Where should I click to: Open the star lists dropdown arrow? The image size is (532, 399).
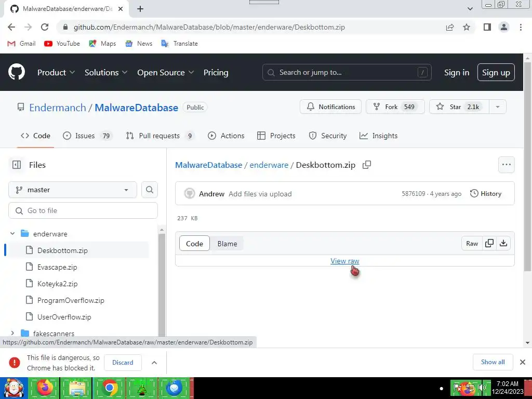tap(498, 107)
